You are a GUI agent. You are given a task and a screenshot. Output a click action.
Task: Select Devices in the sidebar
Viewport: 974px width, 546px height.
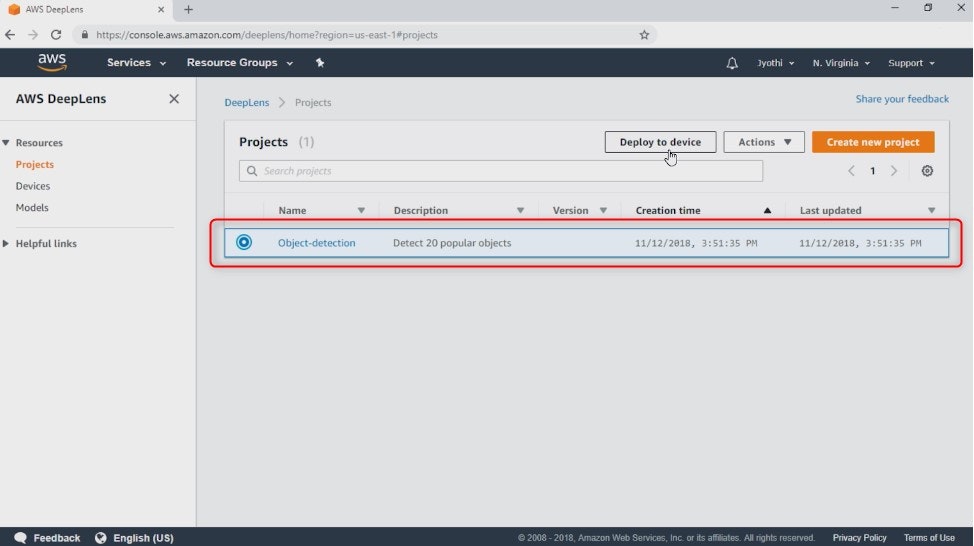(x=33, y=186)
